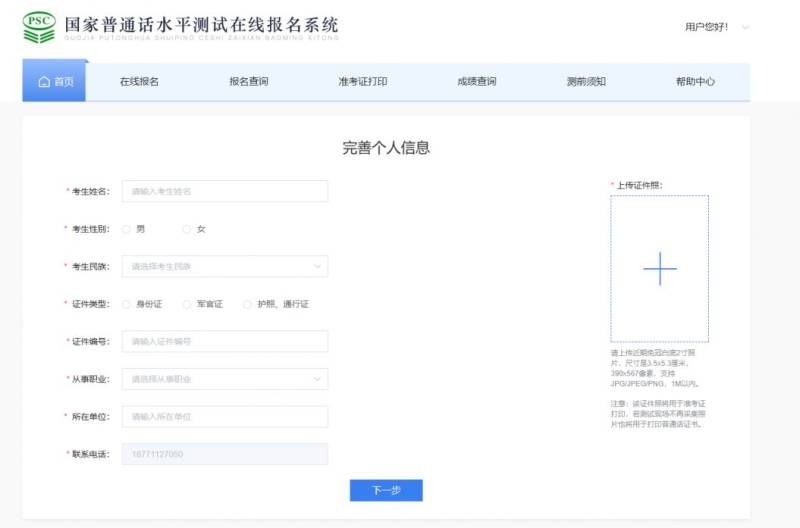Image resolution: width=800 pixels, height=528 pixels.
Task: Focus the 考生姓名 input field
Action: [224, 191]
